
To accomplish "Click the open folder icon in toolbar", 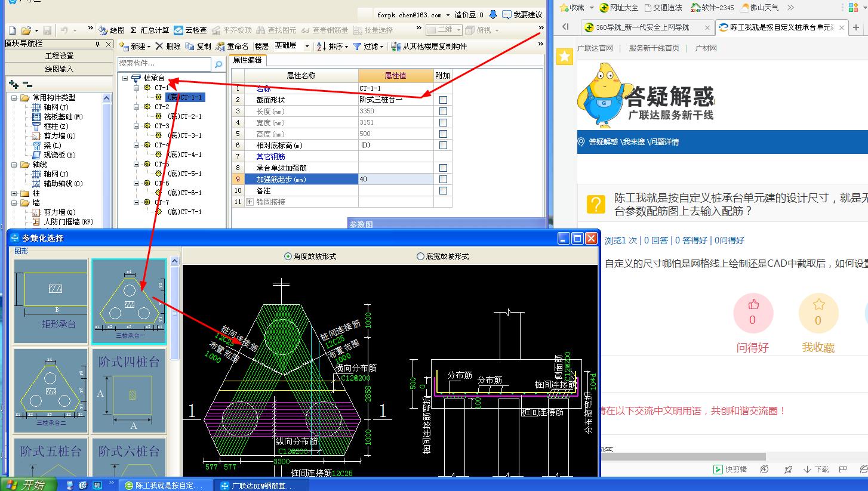I will pos(26,30).
